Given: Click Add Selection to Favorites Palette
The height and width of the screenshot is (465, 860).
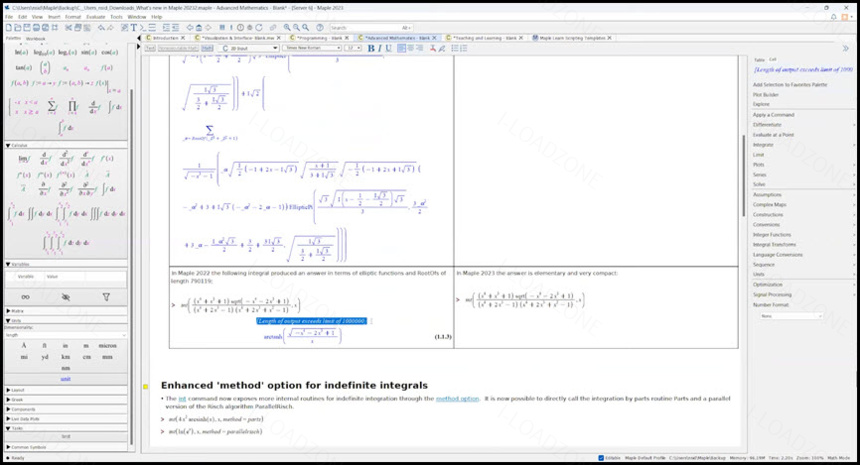Looking at the screenshot, I should [x=790, y=84].
